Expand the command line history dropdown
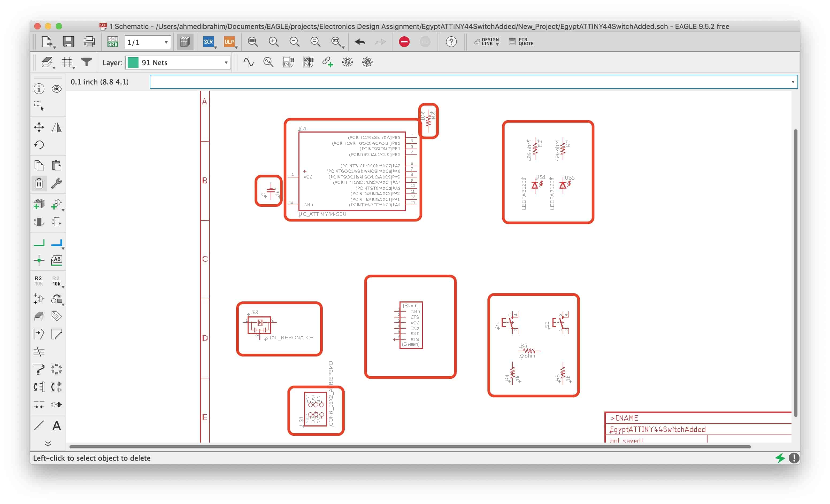830x504 pixels. tap(793, 82)
